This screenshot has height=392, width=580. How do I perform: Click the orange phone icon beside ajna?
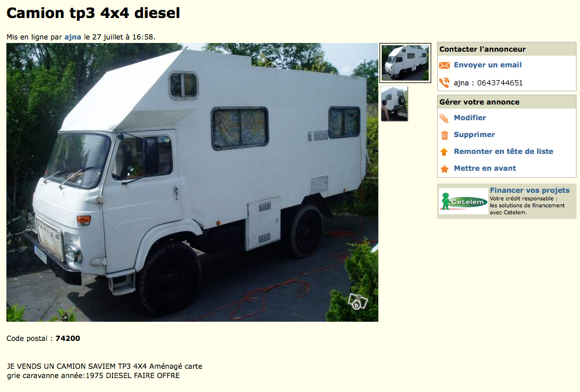coord(444,82)
